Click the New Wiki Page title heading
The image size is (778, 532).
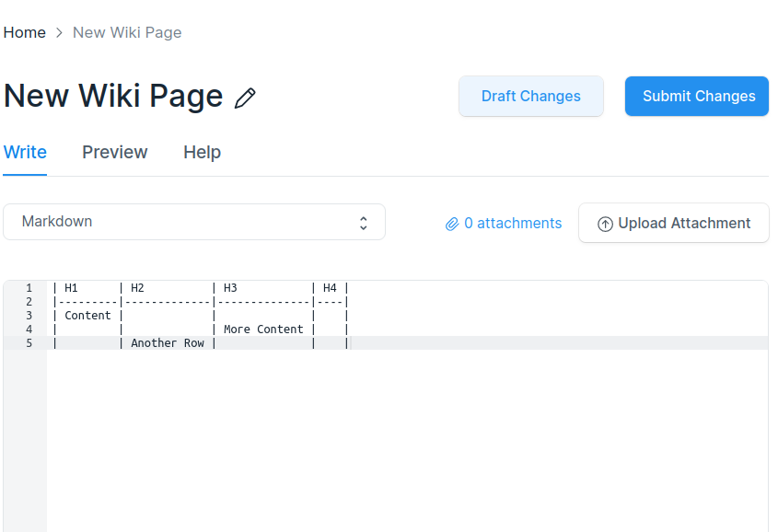point(113,97)
